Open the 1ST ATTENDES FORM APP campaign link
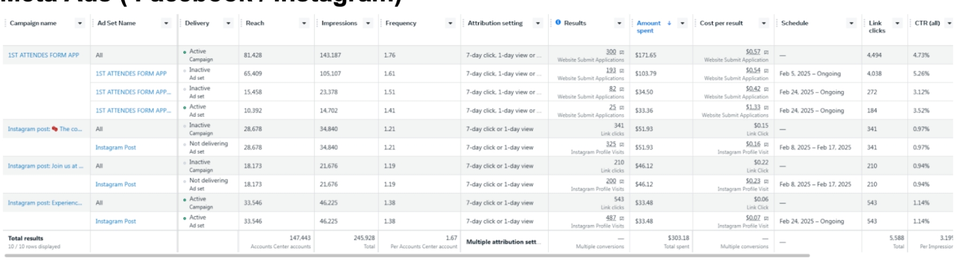The image size is (980, 267). (x=43, y=55)
